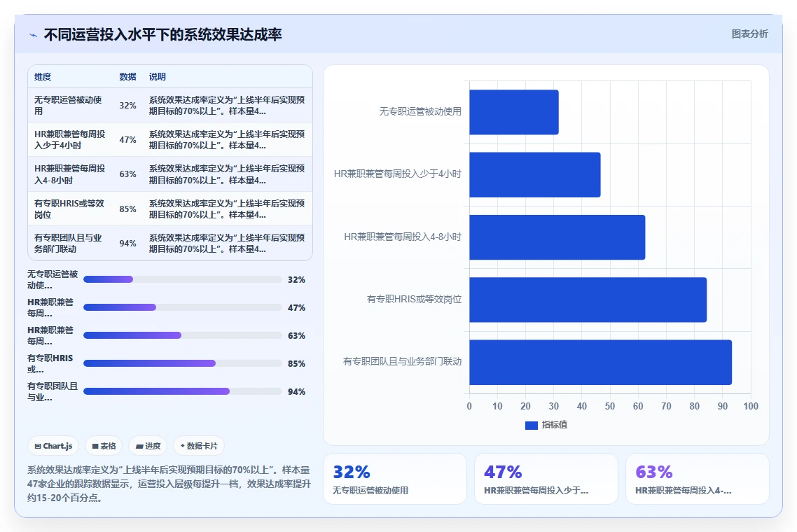Click the 维度 column header
Screen dimensions: 797x532
coord(43,77)
